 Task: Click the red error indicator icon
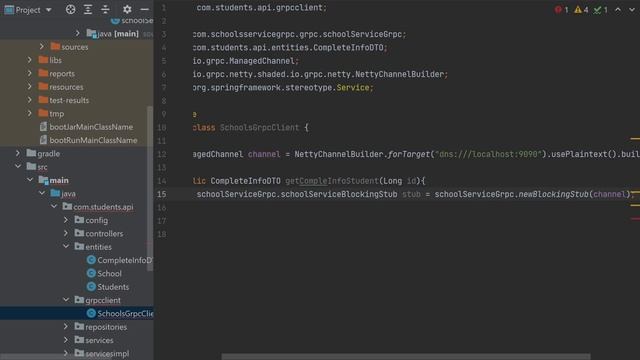558,10
